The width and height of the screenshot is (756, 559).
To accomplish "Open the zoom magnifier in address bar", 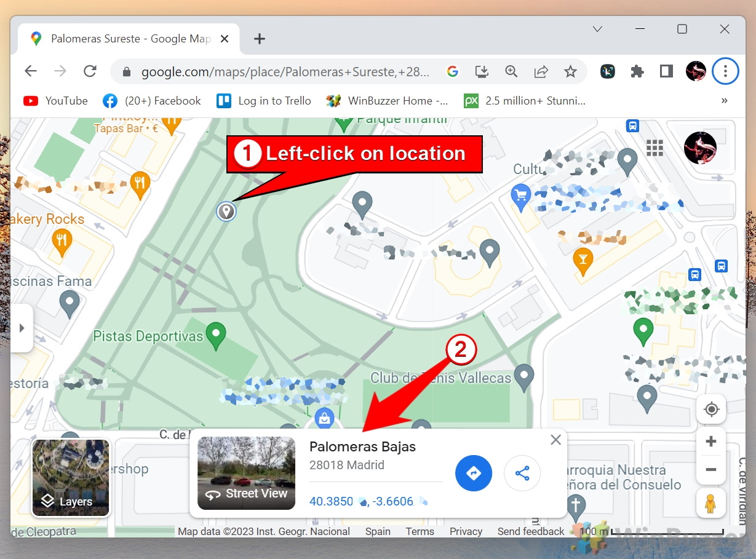I will [x=511, y=71].
